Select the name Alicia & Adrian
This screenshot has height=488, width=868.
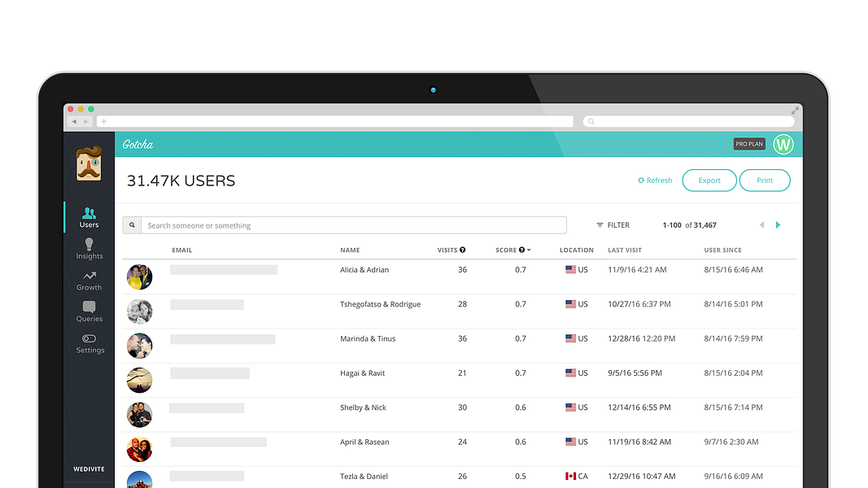364,269
